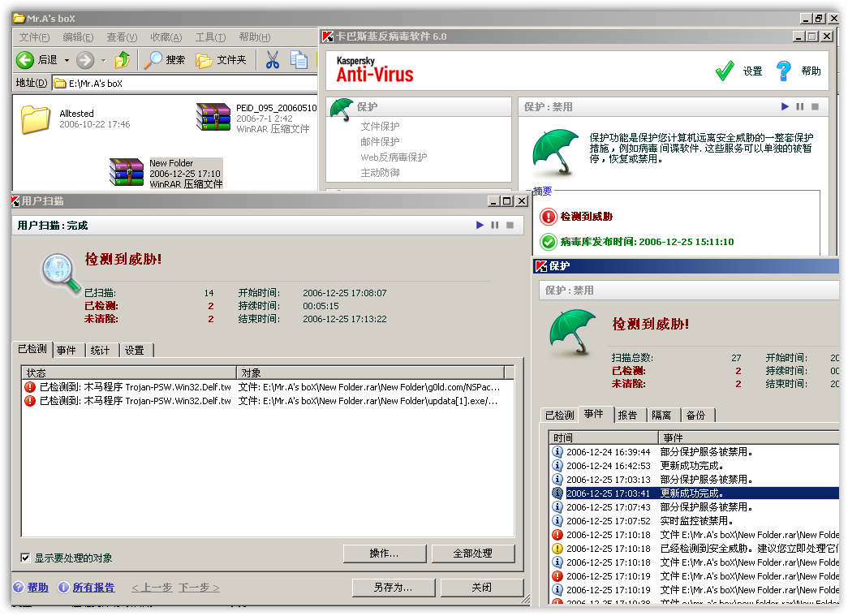848x616 pixels.
Task: Click the 下一步 > link
Action: tap(199, 588)
